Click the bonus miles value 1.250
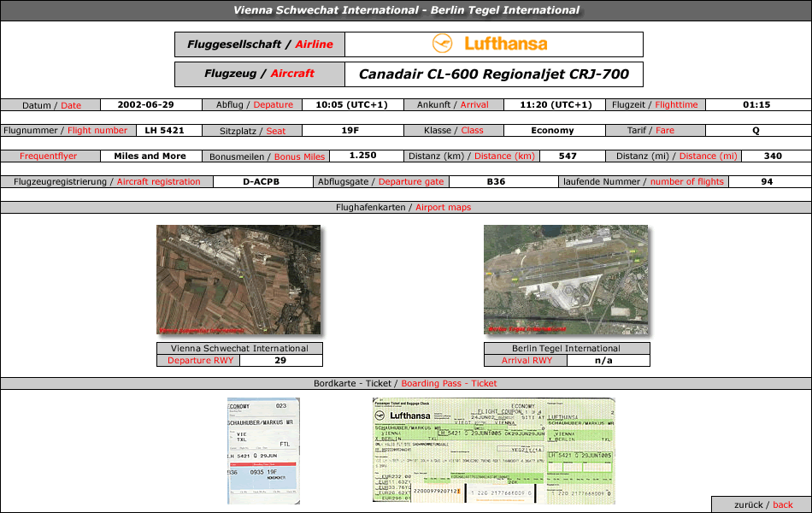The image size is (812, 513). tap(362, 156)
